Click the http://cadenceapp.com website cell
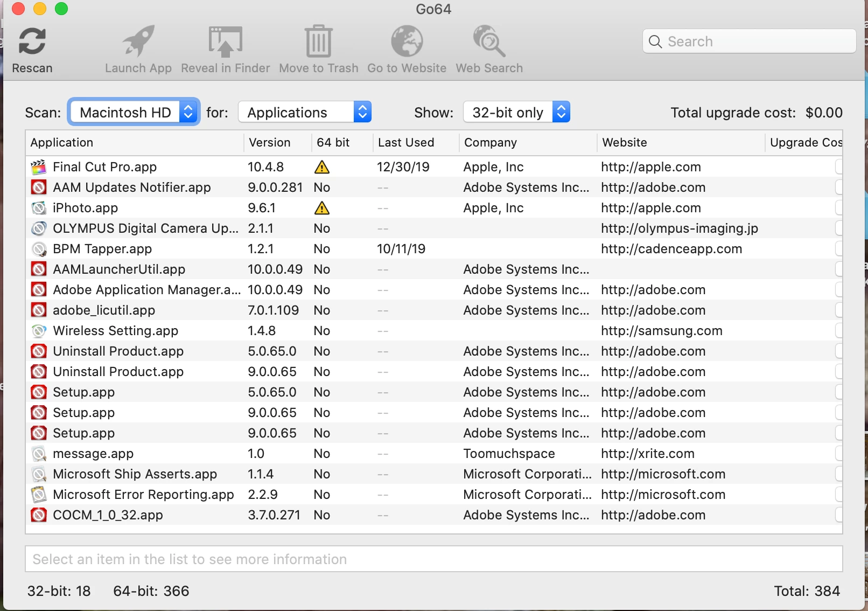The width and height of the screenshot is (868, 611). (x=671, y=249)
